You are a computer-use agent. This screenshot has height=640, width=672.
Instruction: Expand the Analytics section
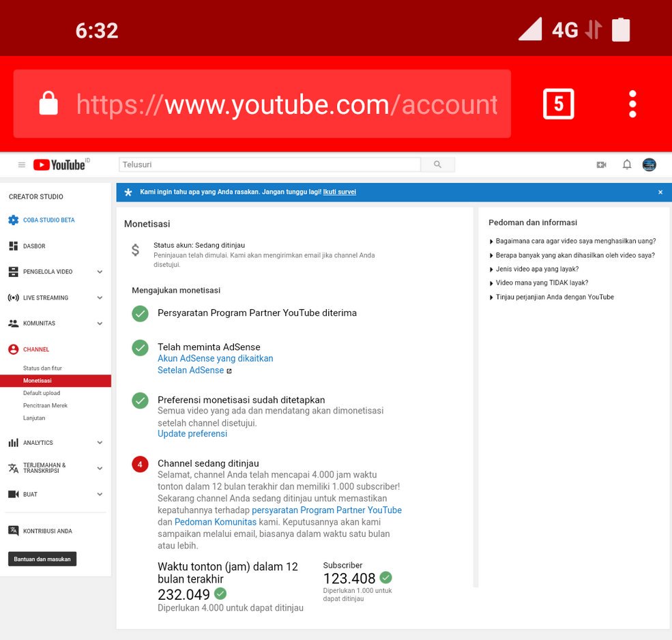tap(100, 442)
